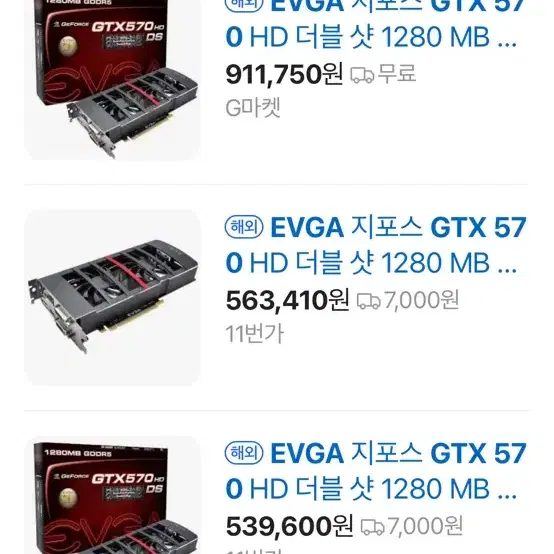
Task: Open the EVGA GTX 570 title priced 563,410원
Action: [376, 245]
